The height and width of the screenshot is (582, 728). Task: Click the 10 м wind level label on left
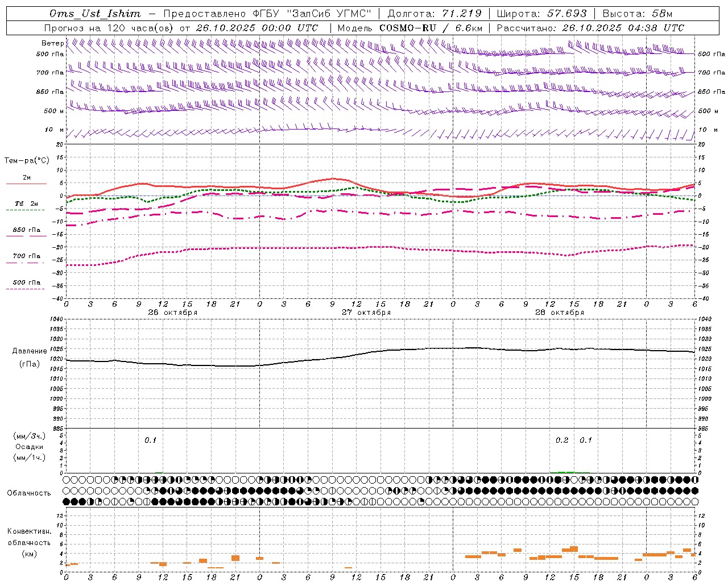point(55,130)
